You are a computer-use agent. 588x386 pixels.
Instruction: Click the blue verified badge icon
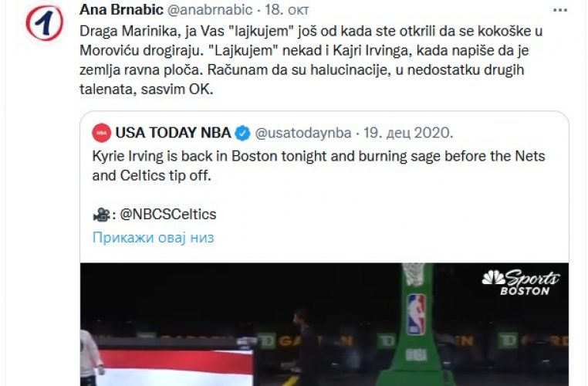click(x=242, y=133)
